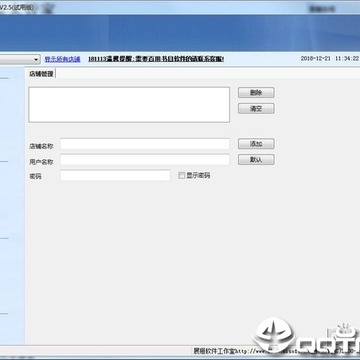Image resolution: width=360 pixels, height=360 pixels.
Task: Click the 清空 button
Action: [x=256, y=108]
